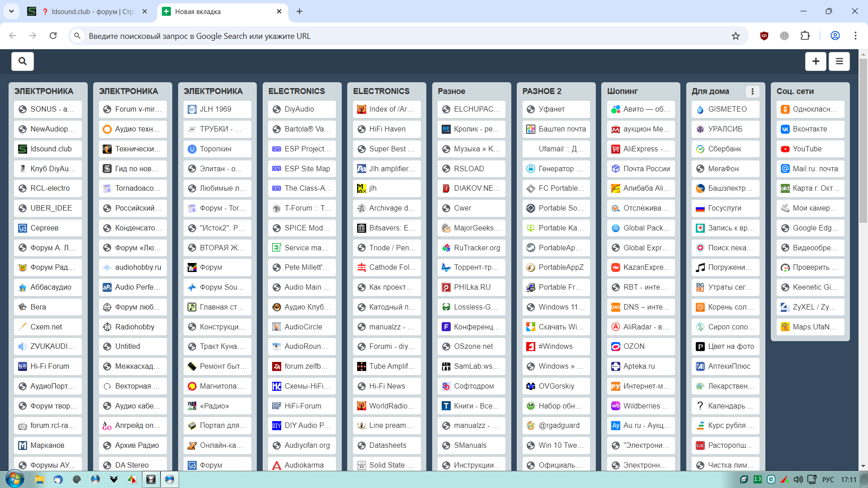Open the hamburger menu of the page

pos(839,61)
